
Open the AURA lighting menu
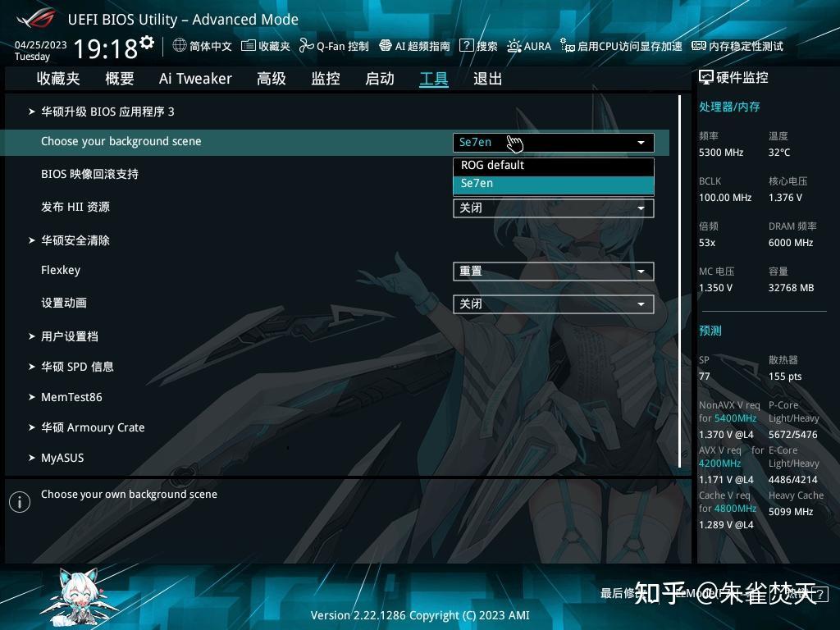click(x=529, y=46)
